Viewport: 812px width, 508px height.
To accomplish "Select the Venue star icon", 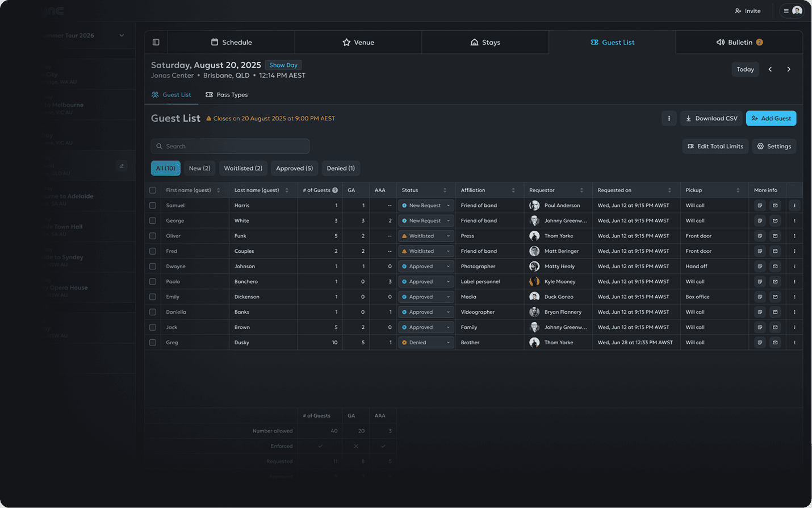I will pos(347,42).
